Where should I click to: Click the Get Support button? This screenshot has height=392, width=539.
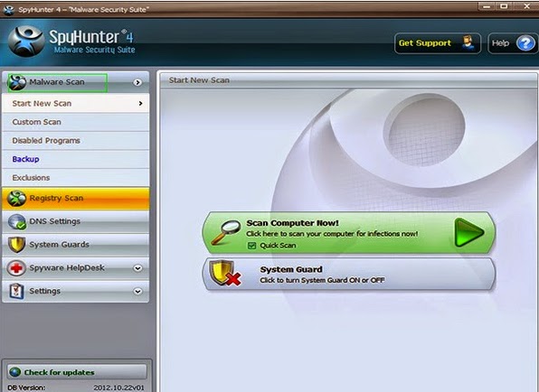[438, 43]
